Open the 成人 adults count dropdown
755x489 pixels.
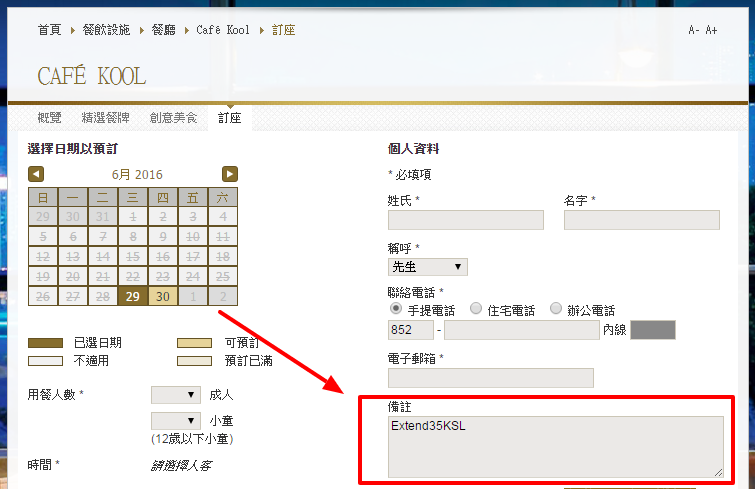coord(176,395)
